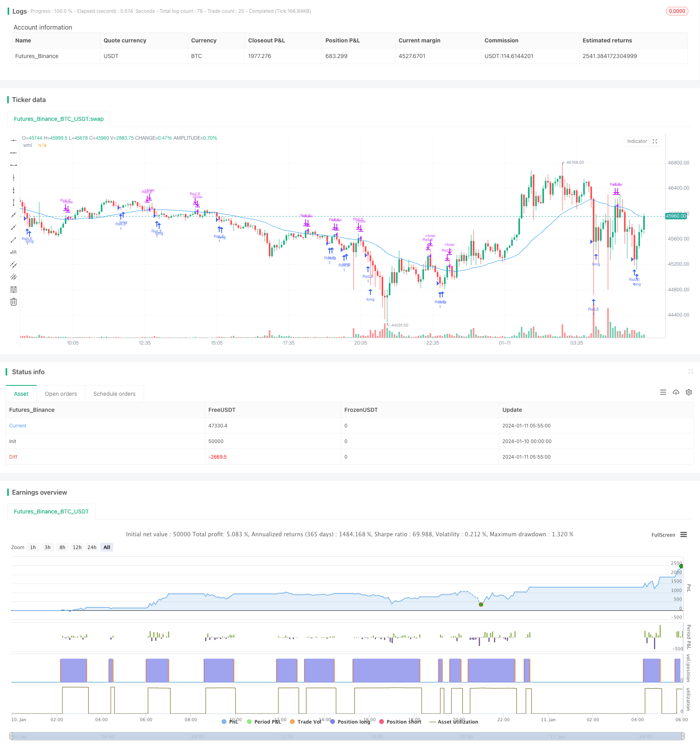Switch to the Asset tab

point(21,394)
